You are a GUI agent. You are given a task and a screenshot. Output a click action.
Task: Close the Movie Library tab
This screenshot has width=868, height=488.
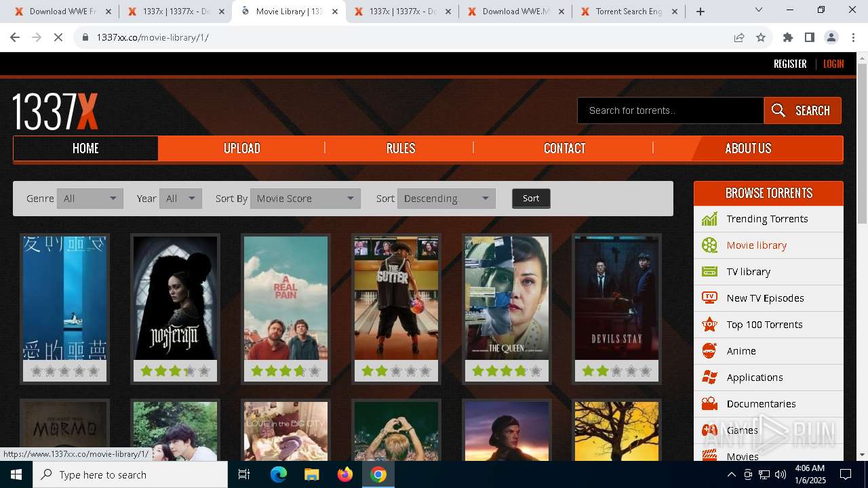pos(335,12)
